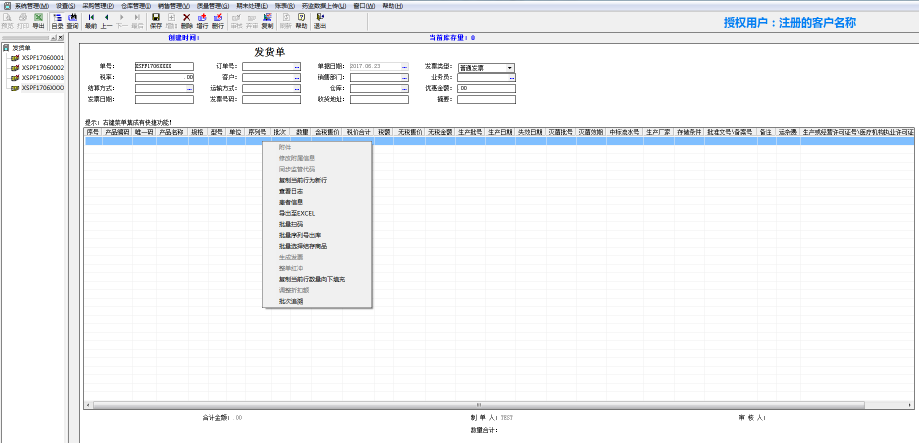The height and width of the screenshot is (443, 919).
Task: Click the 保存 save toolbar icon
Action: pyautogui.click(x=156, y=21)
